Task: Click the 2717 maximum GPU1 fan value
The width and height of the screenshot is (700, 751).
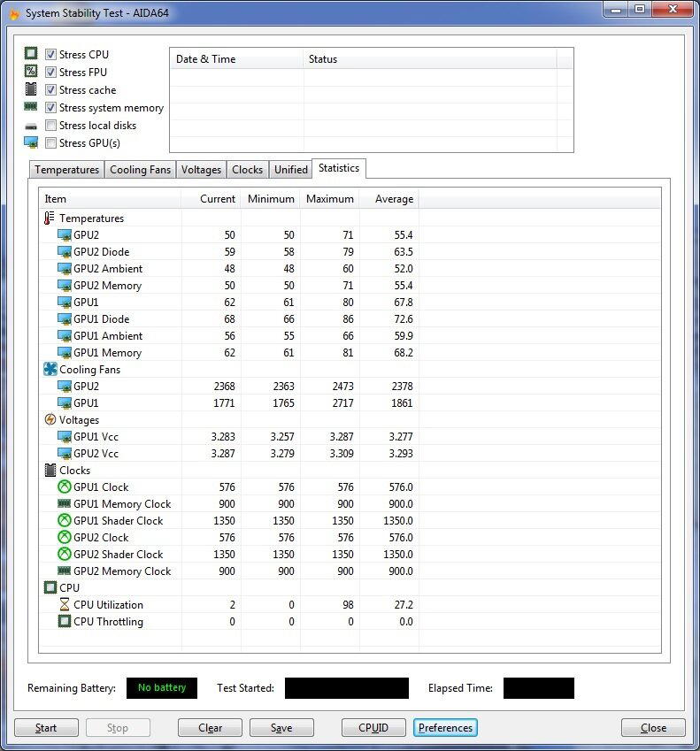Action: tap(343, 402)
